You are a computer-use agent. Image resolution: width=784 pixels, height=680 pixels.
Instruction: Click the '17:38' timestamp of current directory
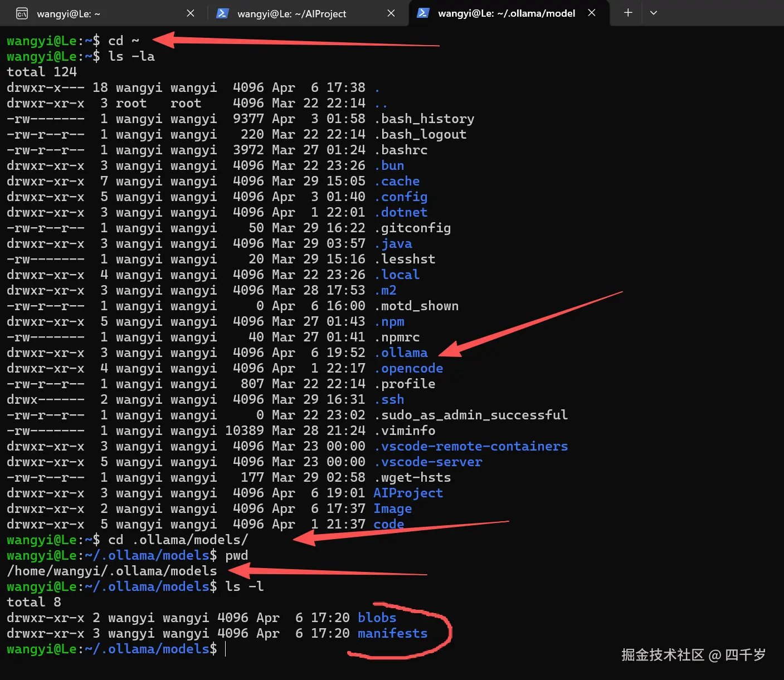(346, 87)
